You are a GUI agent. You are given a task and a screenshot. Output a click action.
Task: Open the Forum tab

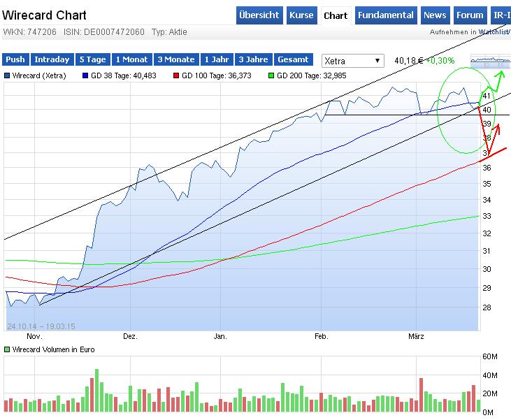pyautogui.click(x=470, y=15)
